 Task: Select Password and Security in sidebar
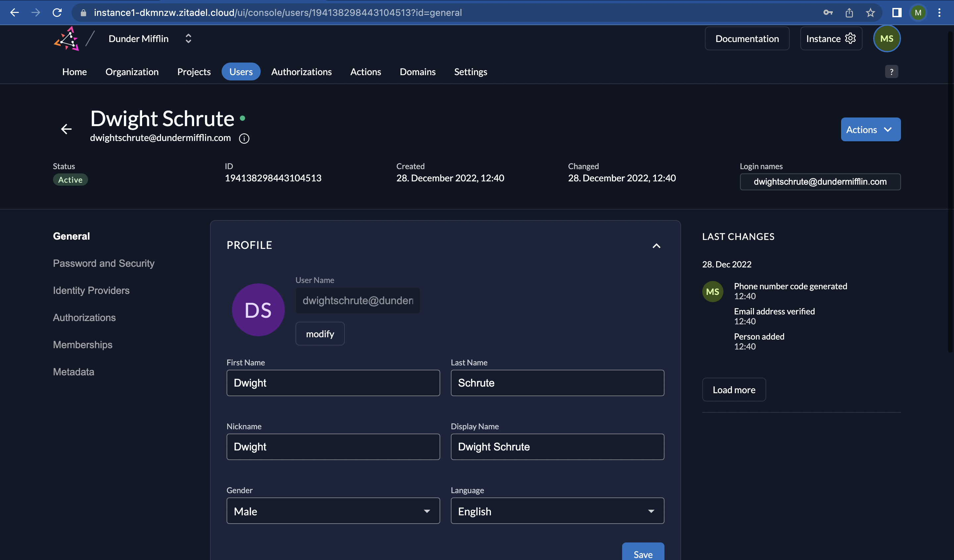(x=103, y=263)
